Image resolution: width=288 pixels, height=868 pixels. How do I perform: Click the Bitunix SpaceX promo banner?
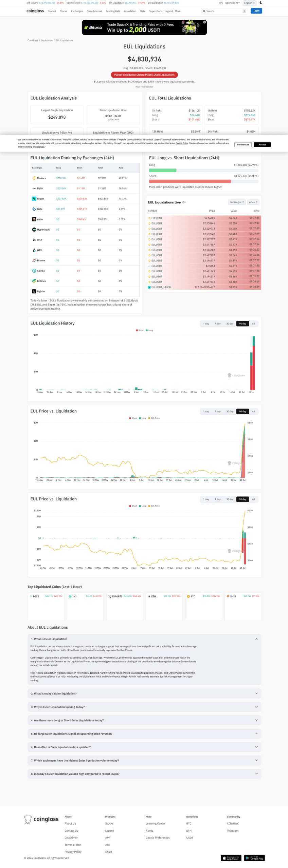144,27
